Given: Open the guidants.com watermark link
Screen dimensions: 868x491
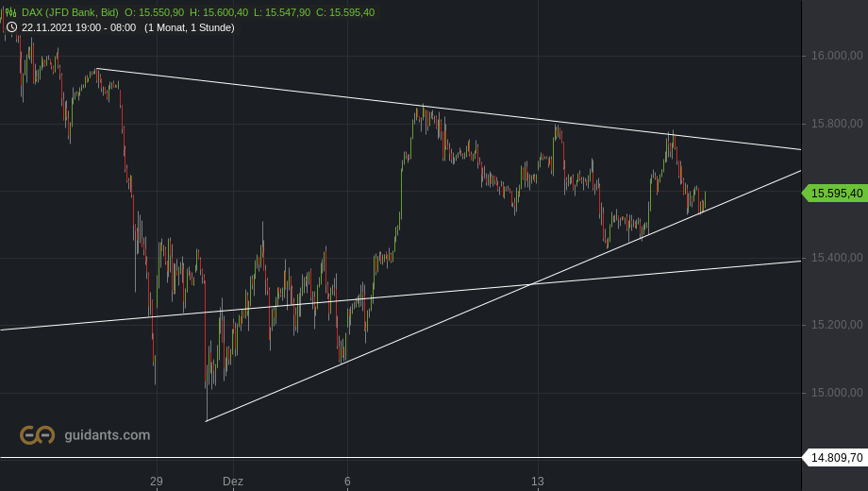Looking at the screenshot, I should point(107,435).
